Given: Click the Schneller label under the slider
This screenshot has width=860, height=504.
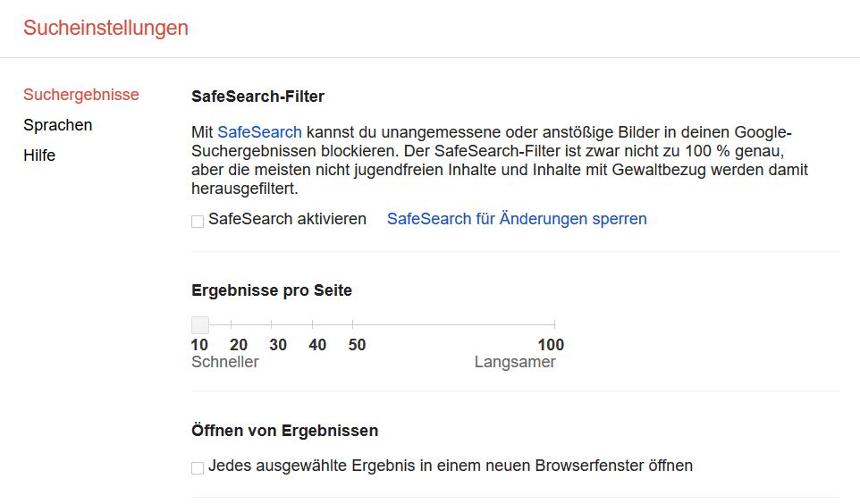Looking at the screenshot, I should [x=225, y=362].
